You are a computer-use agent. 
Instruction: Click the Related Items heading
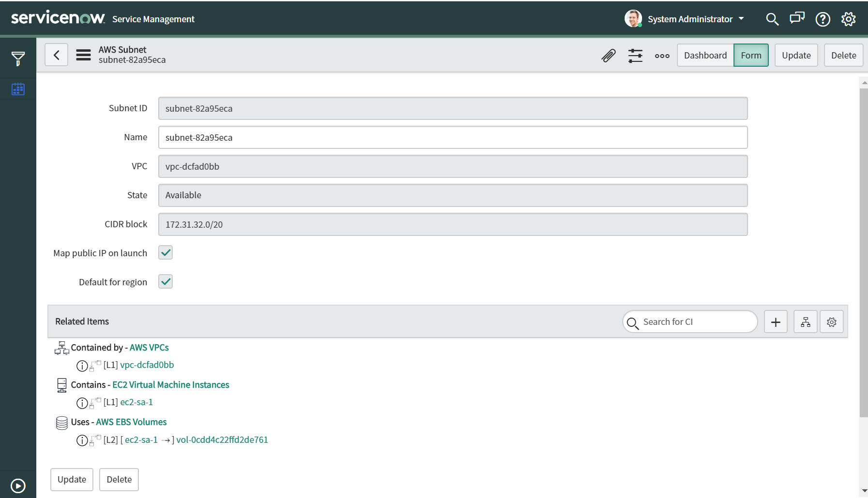(x=82, y=322)
